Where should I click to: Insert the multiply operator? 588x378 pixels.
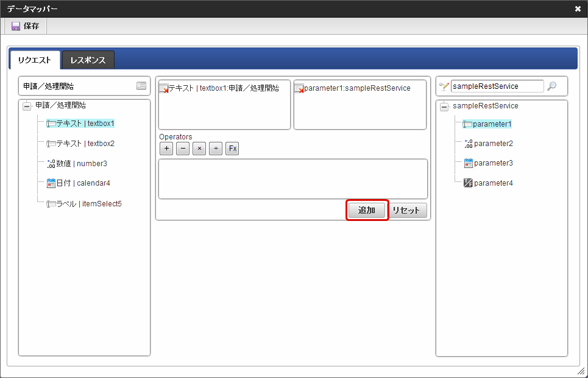pyautogui.click(x=199, y=149)
